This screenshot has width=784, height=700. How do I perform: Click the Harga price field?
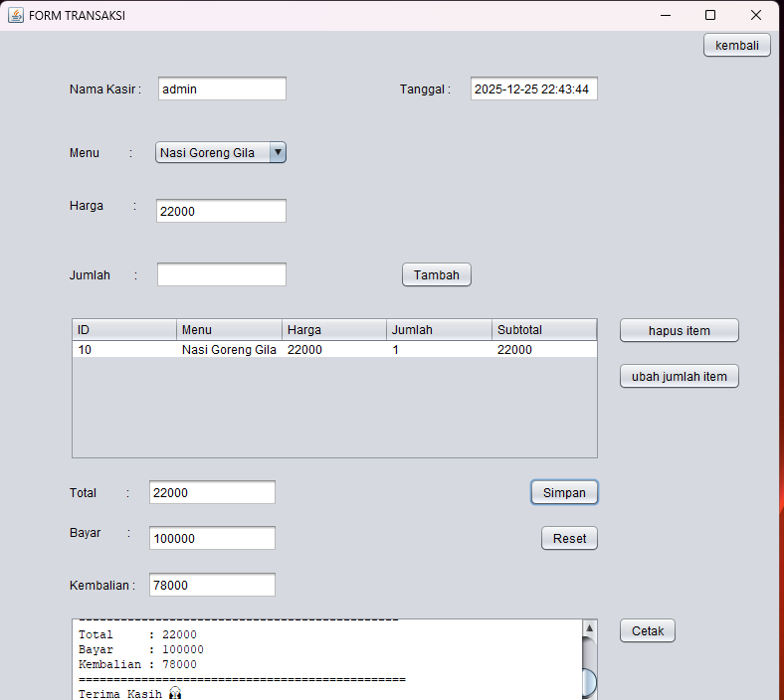(221, 211)
